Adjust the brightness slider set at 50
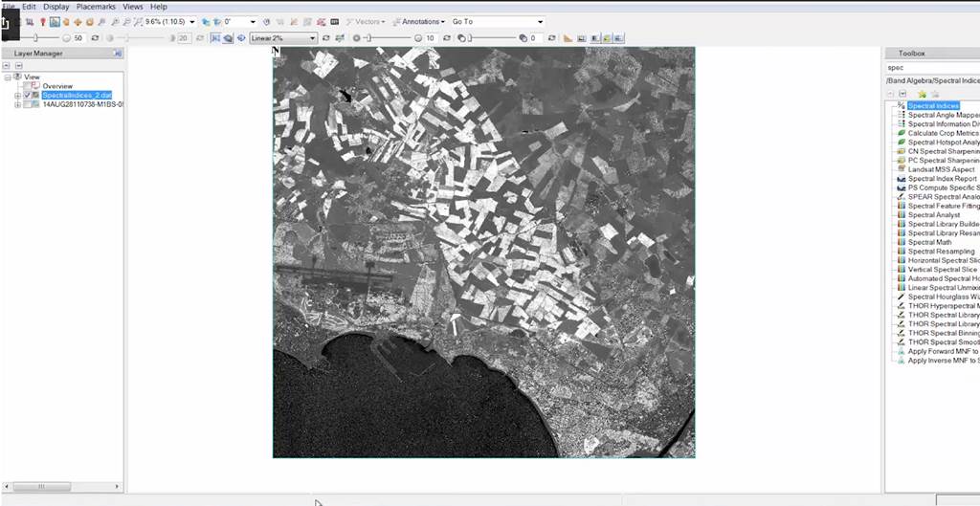Image resolution: width=980 pixels, height=506 pixels. [35, 38]
